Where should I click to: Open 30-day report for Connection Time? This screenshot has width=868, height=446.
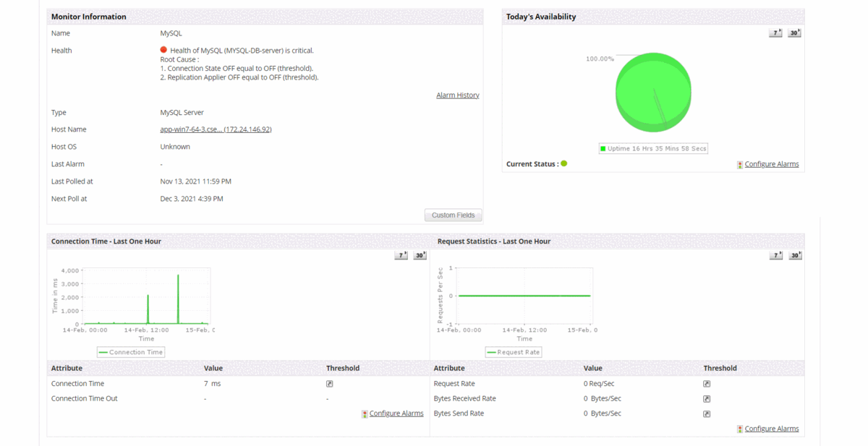click(x=420, y=255)
